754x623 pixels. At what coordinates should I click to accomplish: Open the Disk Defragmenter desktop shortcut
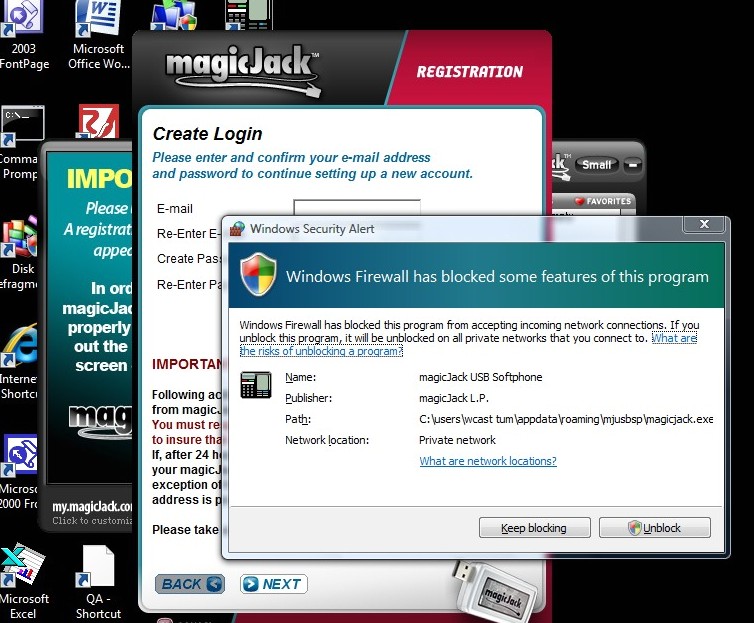(19, 253)
